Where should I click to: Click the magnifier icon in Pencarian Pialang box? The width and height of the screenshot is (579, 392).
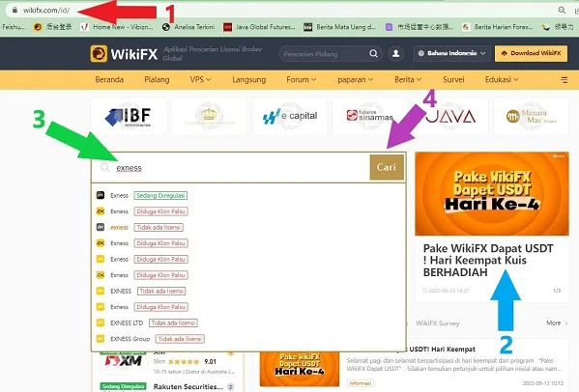pos(373,53)
